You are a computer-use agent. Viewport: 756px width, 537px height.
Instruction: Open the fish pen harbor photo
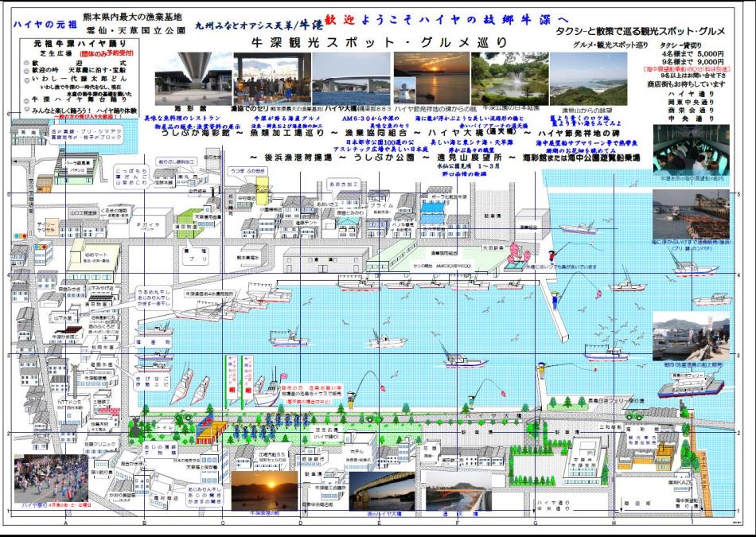[691, 213]
